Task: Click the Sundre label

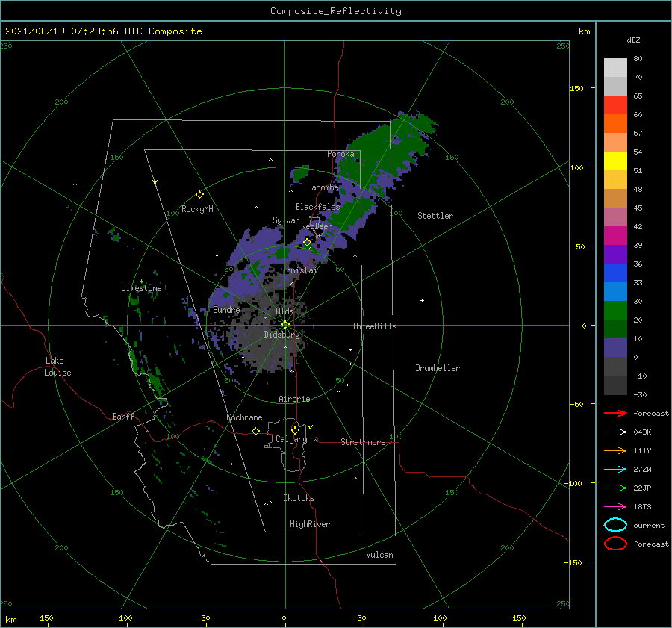Action: 226,309
